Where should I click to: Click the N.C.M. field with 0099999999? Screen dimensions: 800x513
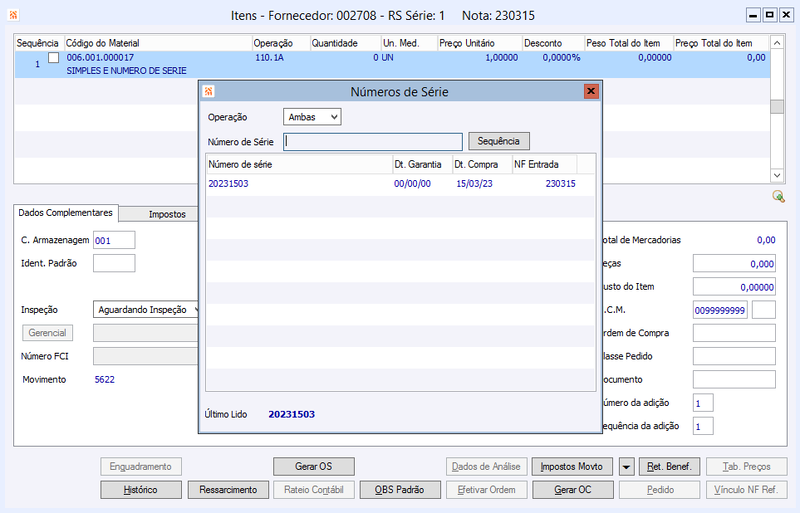click(x=720, y=310)
